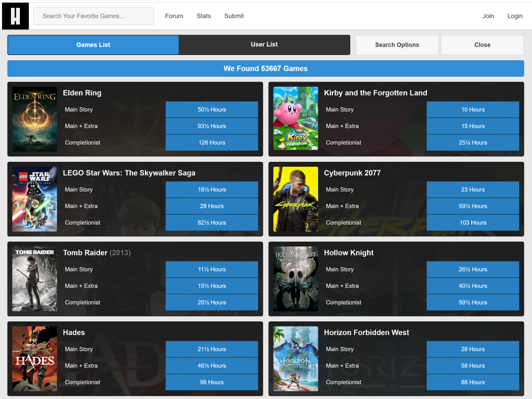Click Elden Ring's 50½ Hours main story value

pyautogui.click(x=212, y=110)
